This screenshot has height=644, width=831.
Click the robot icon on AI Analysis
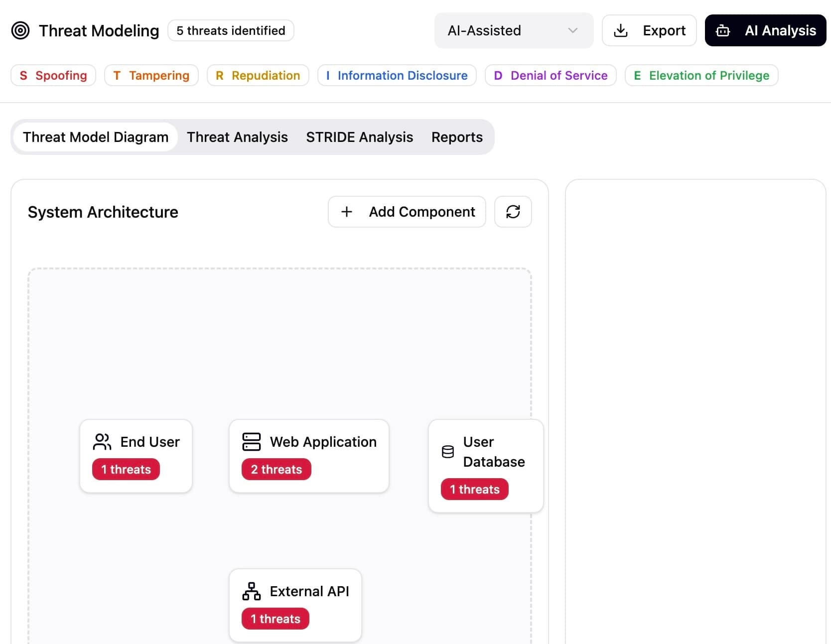(722, 30)
